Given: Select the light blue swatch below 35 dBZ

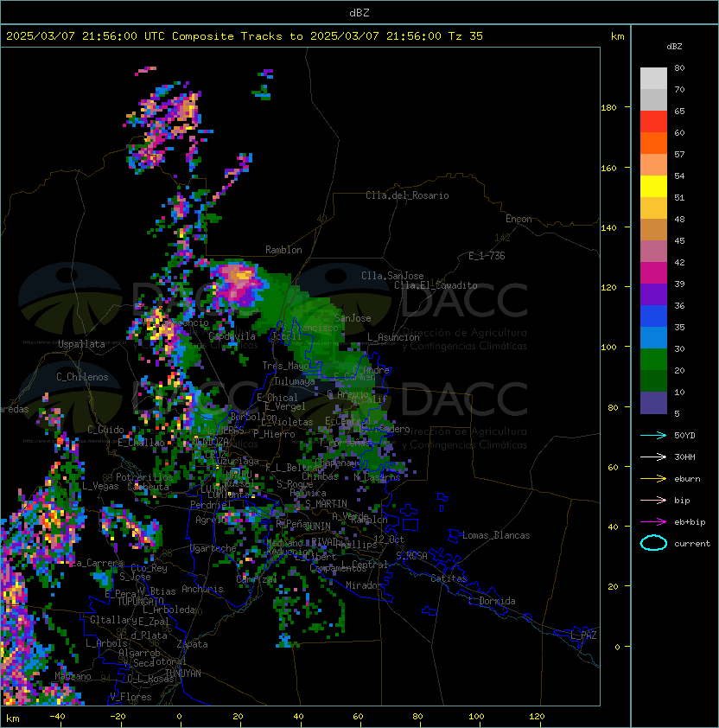Looking at the screenshot, I should [653, 337].
